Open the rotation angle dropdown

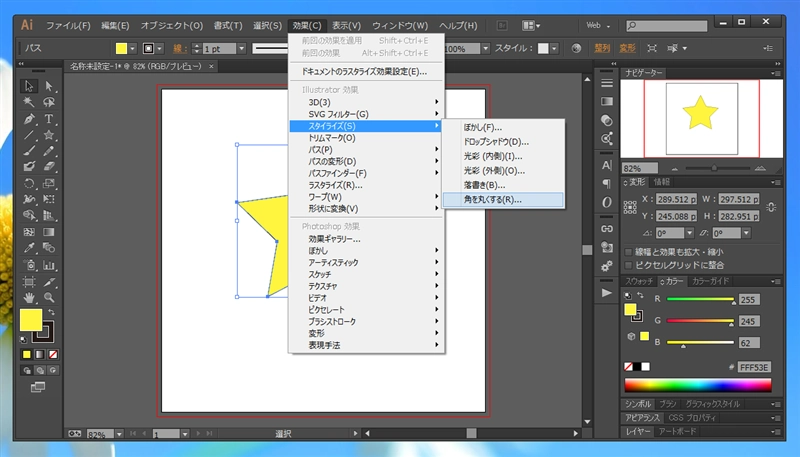tap(690, 233)
